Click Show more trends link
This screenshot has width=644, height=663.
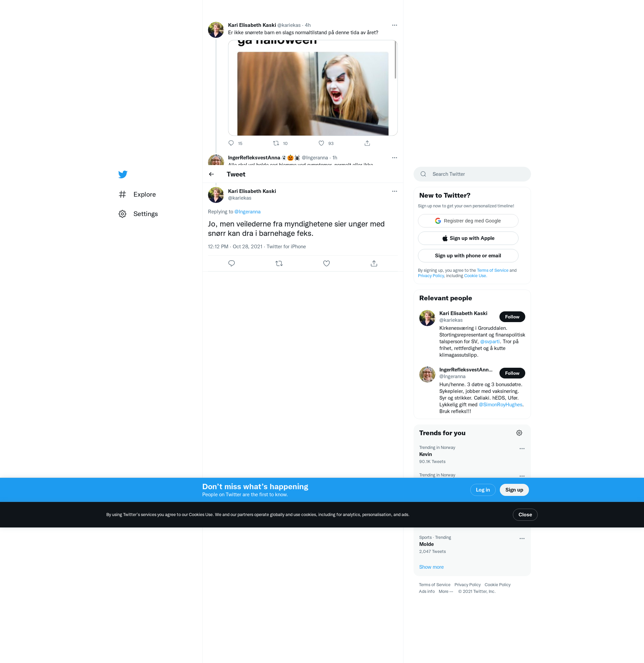click(431, 567)
